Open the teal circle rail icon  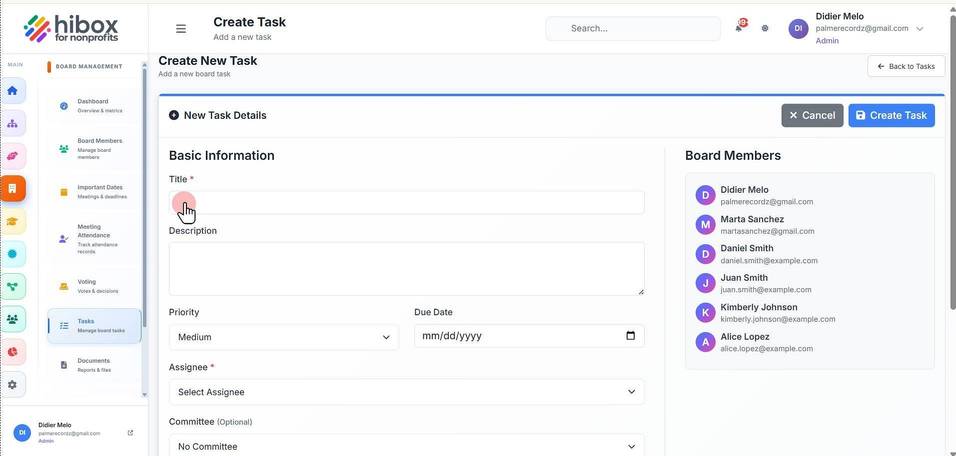12,254
